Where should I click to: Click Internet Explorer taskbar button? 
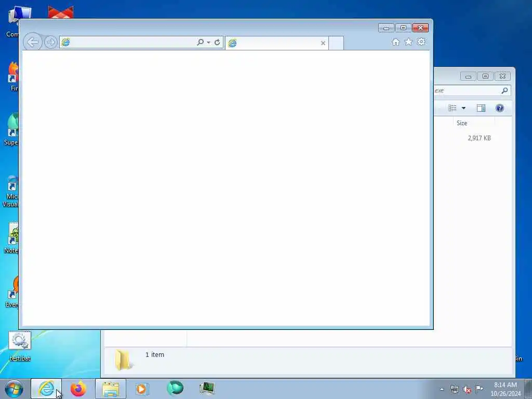[x=46, y=389]
